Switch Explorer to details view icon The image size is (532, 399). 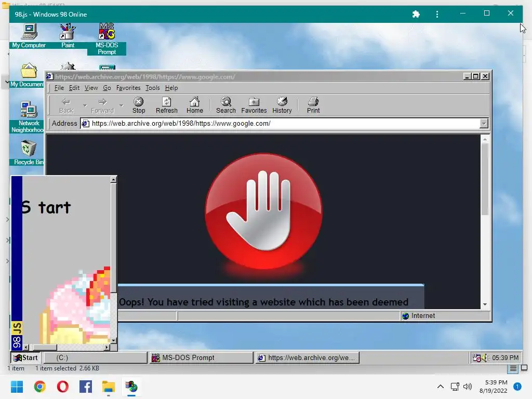(x=513, y=368)
